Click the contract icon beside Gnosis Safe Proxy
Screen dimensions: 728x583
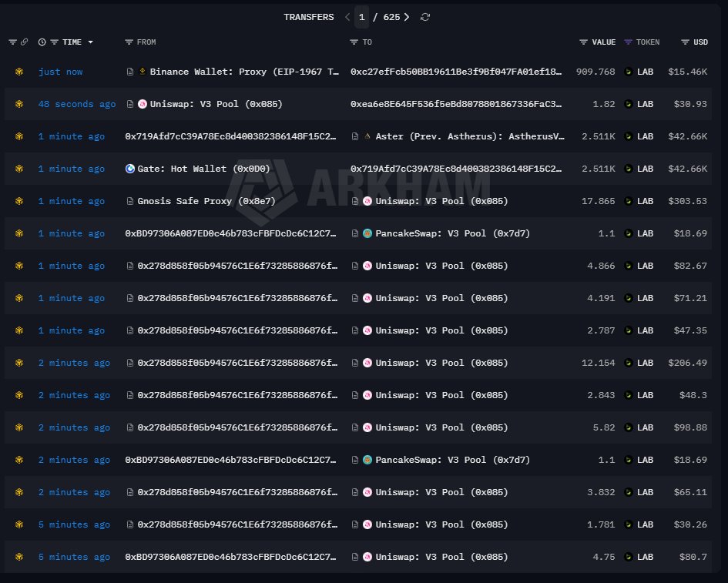click(130, 202)
